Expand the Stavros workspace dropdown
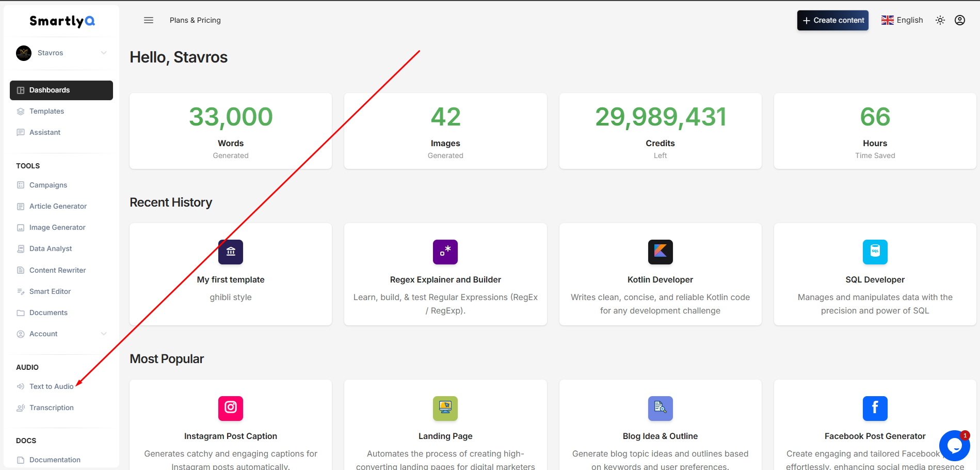Image resolution: width=980 pixels, height=470 pixels. [x=104, y=53]
